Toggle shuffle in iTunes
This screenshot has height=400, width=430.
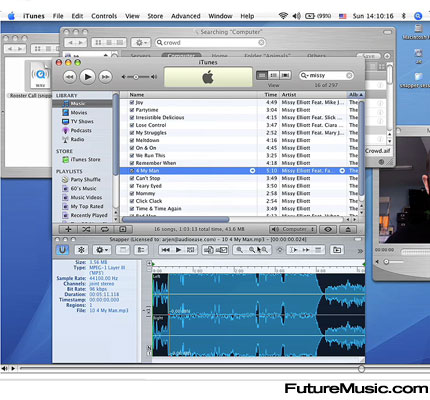[86, 229]
